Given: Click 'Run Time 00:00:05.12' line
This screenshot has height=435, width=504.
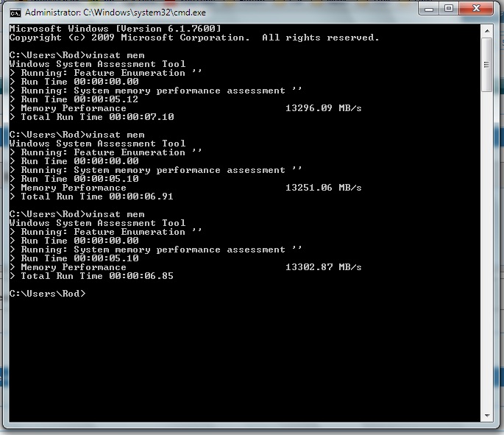Looking at the screenshot, I should click(74, 99).
